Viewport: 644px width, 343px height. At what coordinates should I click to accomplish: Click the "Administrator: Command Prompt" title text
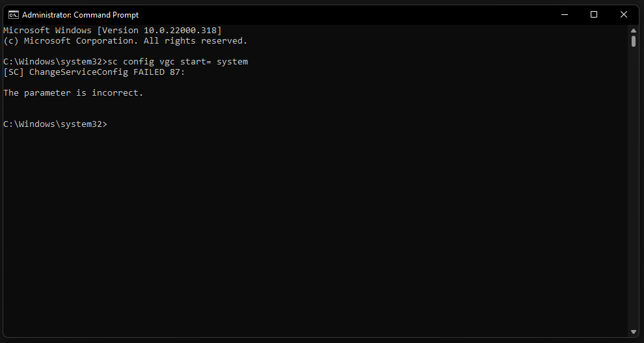click(80, 14)
